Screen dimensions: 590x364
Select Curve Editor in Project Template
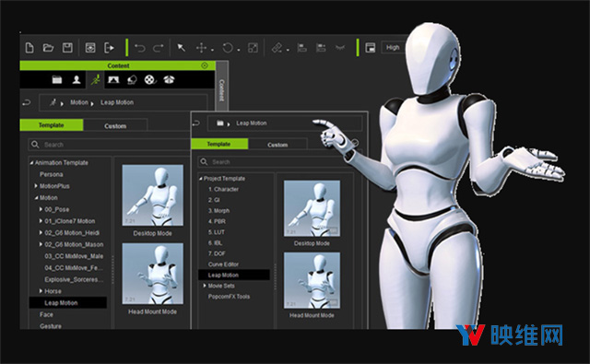(223, 264)
